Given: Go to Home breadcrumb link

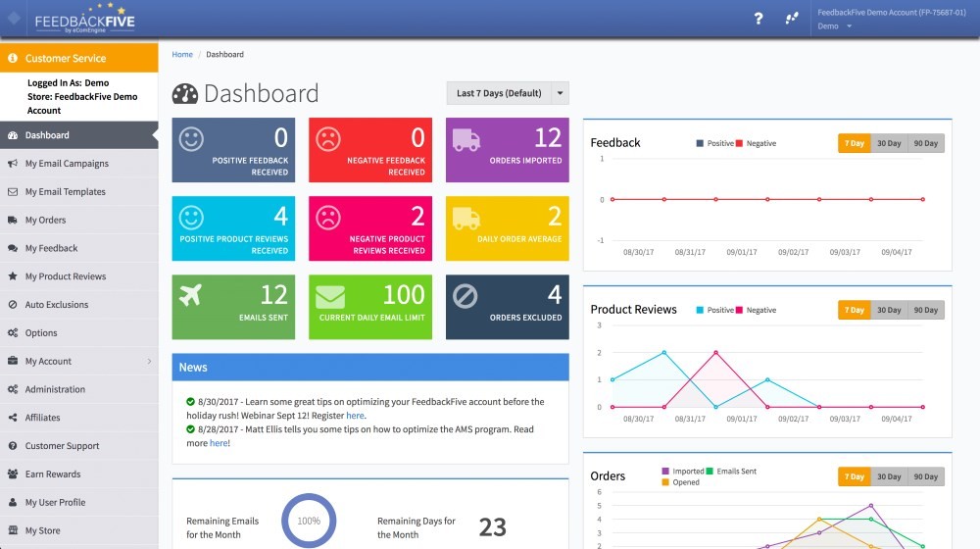Looking at the screenshot, I should pyautogui.click(x=182, y=54).
